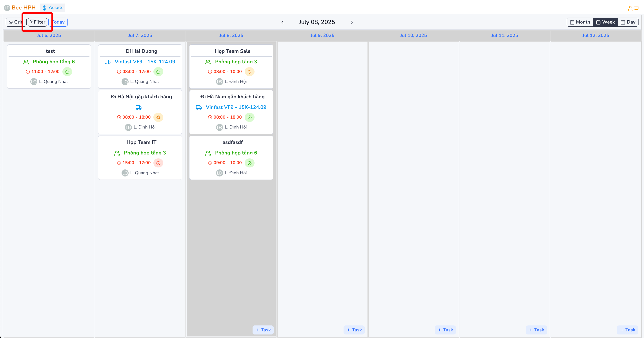Click the dollar sign icon beside Assets

point(44,7)
